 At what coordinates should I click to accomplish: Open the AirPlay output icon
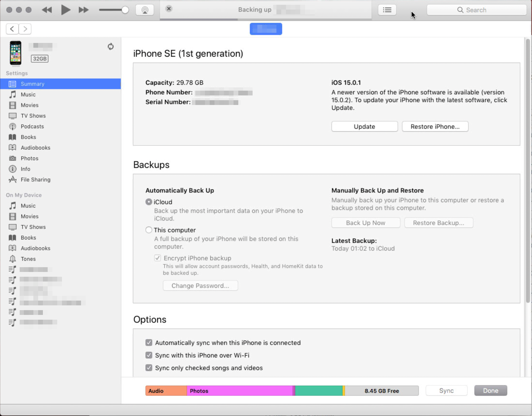(x=145, y=10)
